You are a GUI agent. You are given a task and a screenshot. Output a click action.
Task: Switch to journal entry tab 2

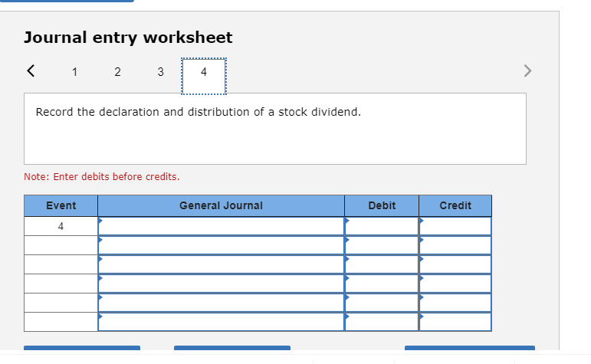[x=117, y=71]
